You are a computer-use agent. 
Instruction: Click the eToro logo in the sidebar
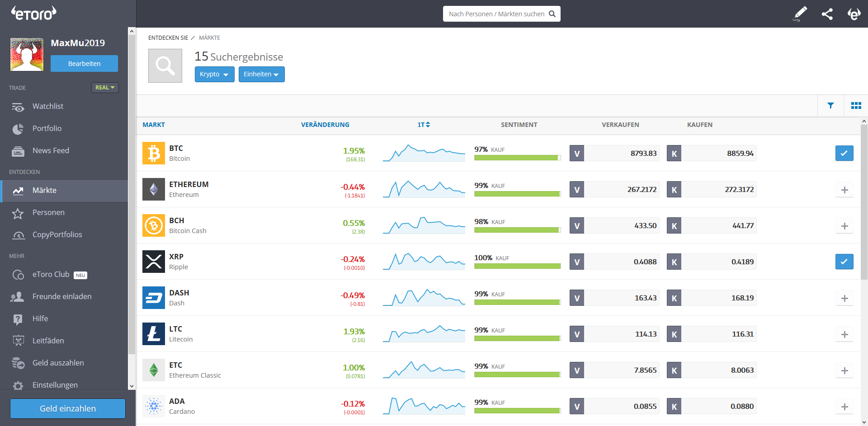coord(34,13)
